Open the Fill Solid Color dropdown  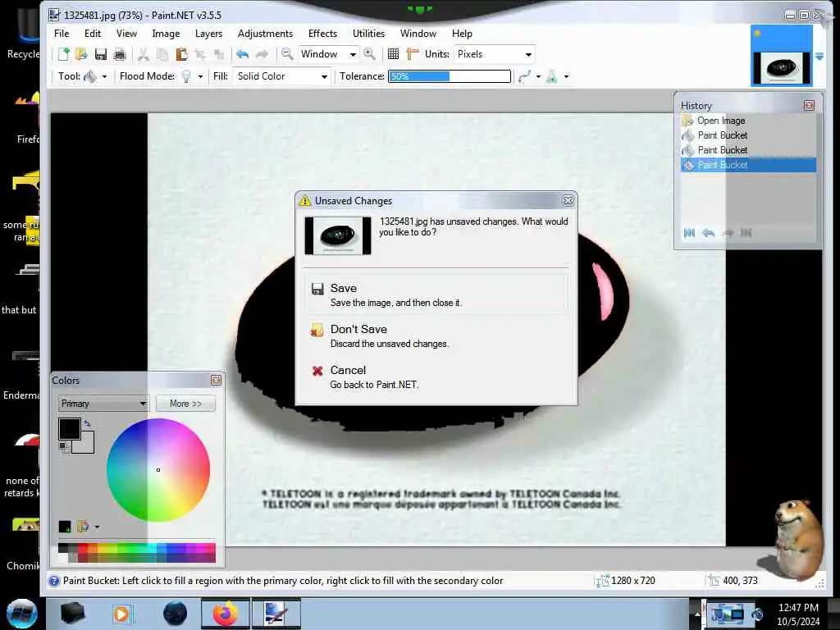281,76
